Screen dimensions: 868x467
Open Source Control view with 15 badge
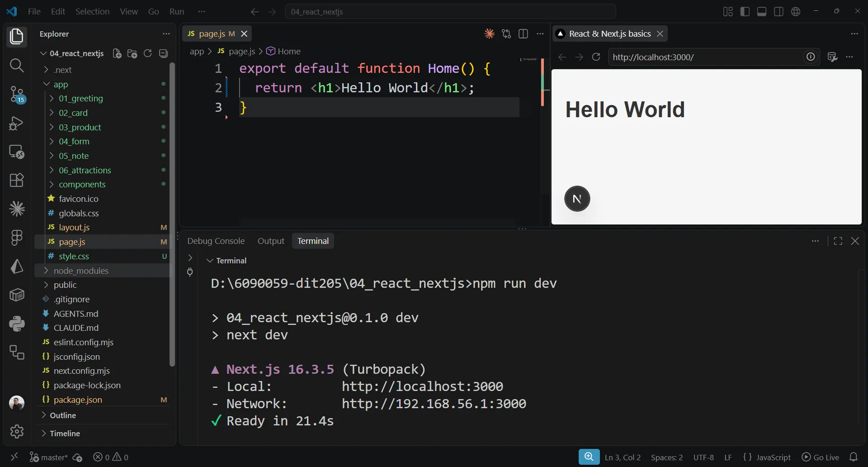pos(17,95)
